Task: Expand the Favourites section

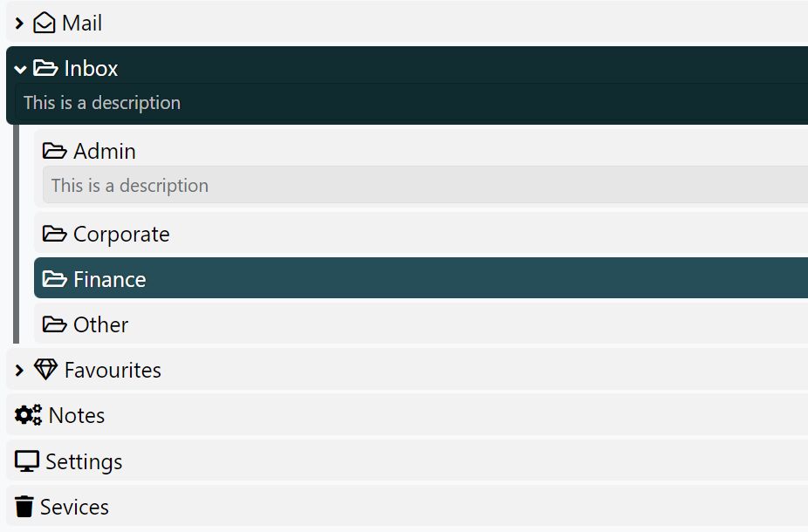Action: [19, 369]
